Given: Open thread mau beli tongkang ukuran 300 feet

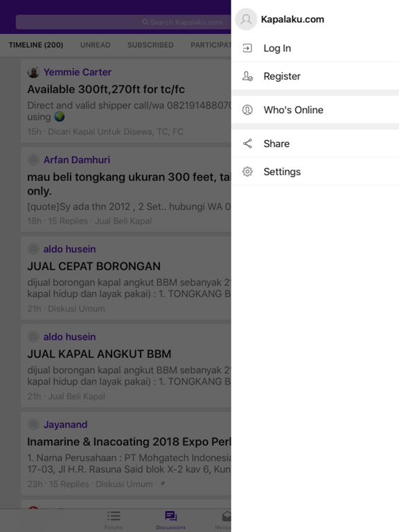Looking at the screenshot, I should (129, 184).
